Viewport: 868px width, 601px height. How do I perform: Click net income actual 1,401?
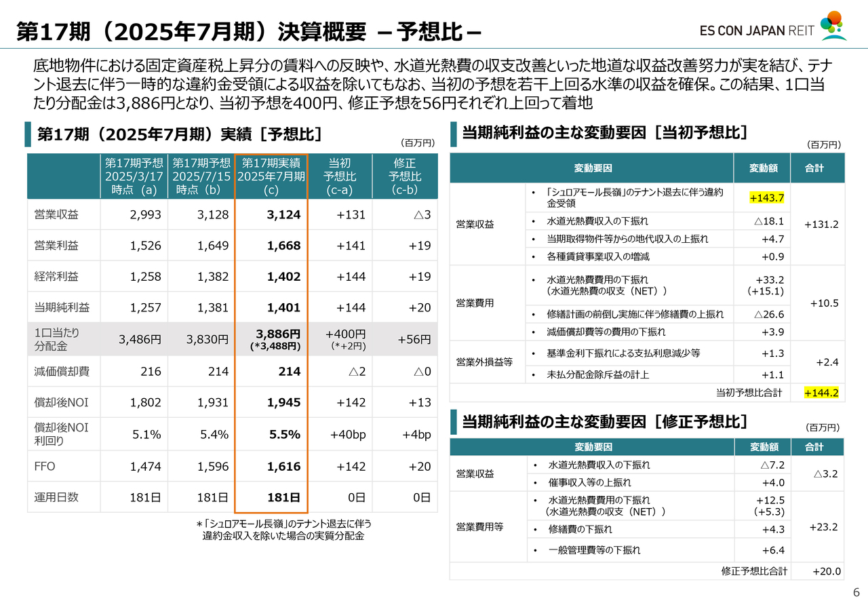click(x=283, y=307)
